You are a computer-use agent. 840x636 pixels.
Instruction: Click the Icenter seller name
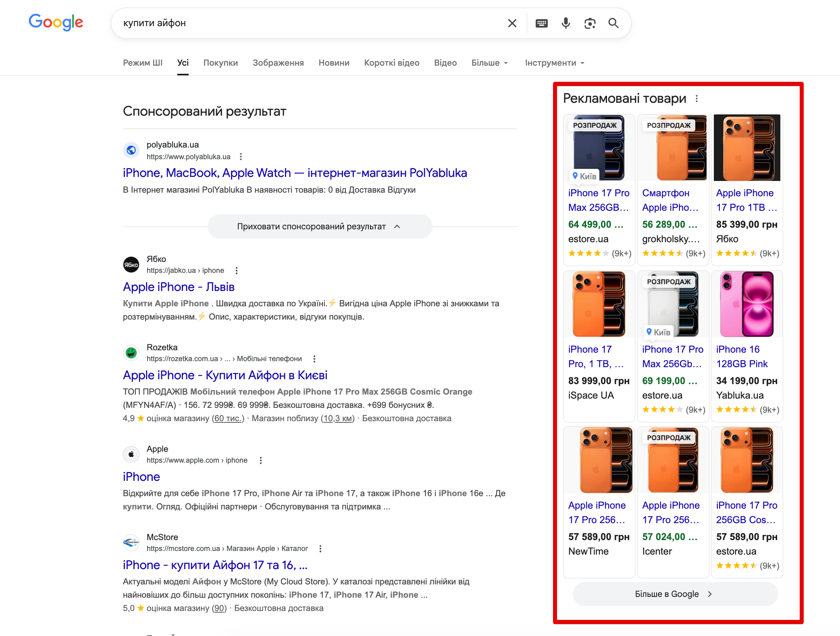[x=657, y=551]
